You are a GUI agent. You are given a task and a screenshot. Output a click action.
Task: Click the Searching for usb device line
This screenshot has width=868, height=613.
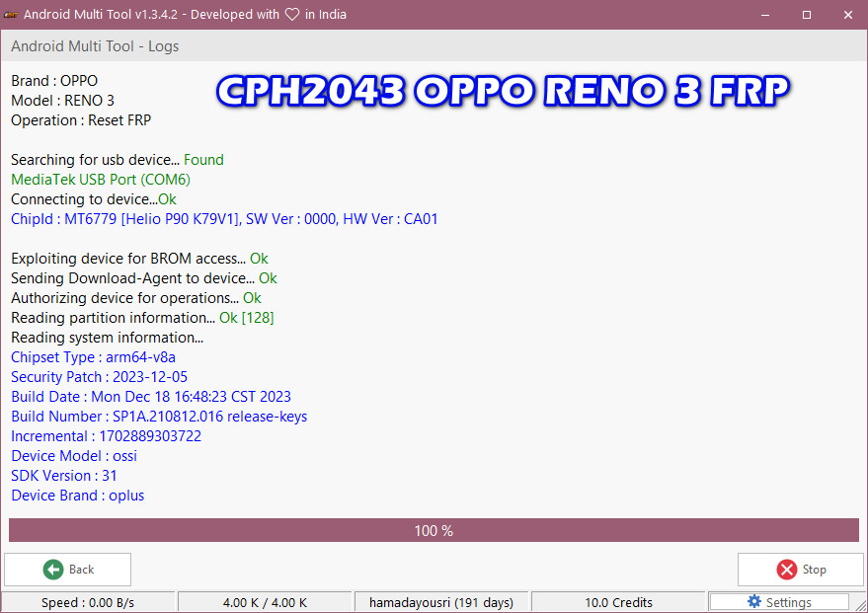pos(118,160)
